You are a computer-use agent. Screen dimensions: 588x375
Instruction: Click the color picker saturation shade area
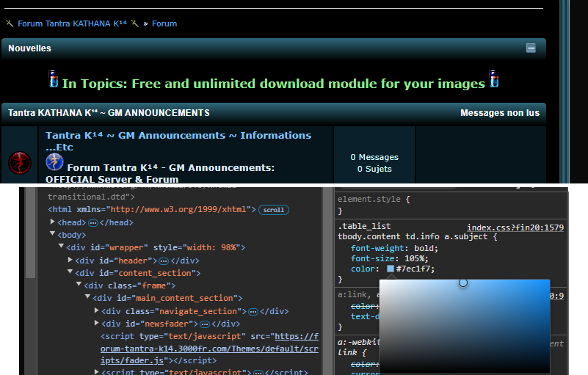point(465,327)
